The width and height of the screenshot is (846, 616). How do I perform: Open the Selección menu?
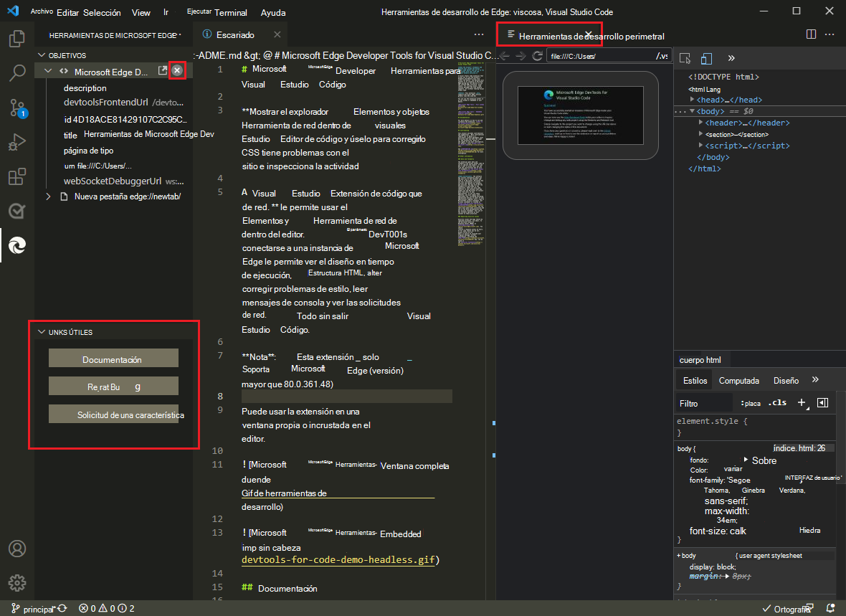tap(102, 12)
